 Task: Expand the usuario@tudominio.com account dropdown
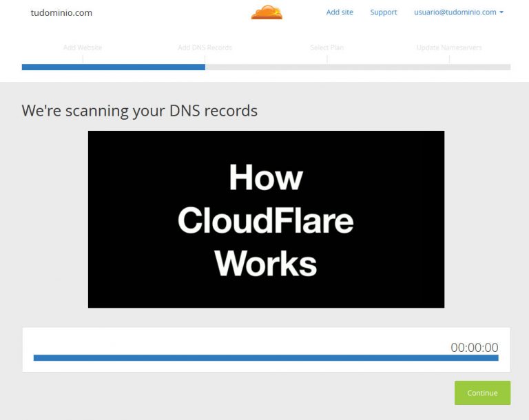(459, 12)
